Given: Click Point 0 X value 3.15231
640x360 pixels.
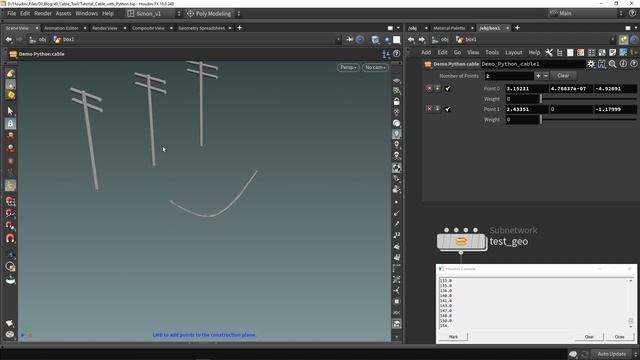Looking at the screenshot, I should (527, 89).
